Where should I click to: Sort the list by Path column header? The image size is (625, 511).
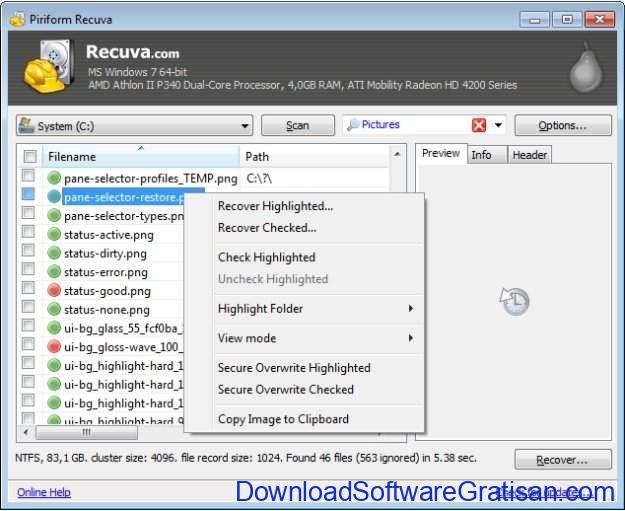(310, 156)
